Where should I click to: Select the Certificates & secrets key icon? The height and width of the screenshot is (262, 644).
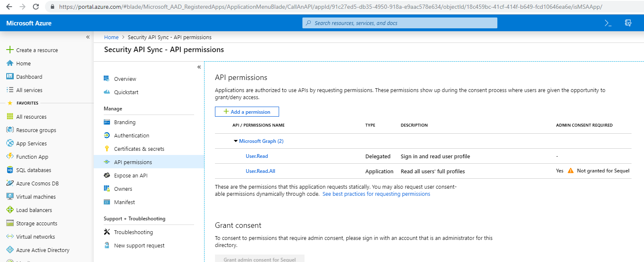click(107, 149)
